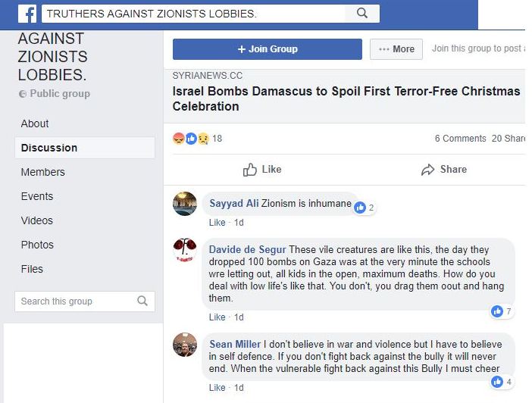Open Davide de Segur's profile name link
Viewport: 532px width, 403px height.
click(247, 250)
